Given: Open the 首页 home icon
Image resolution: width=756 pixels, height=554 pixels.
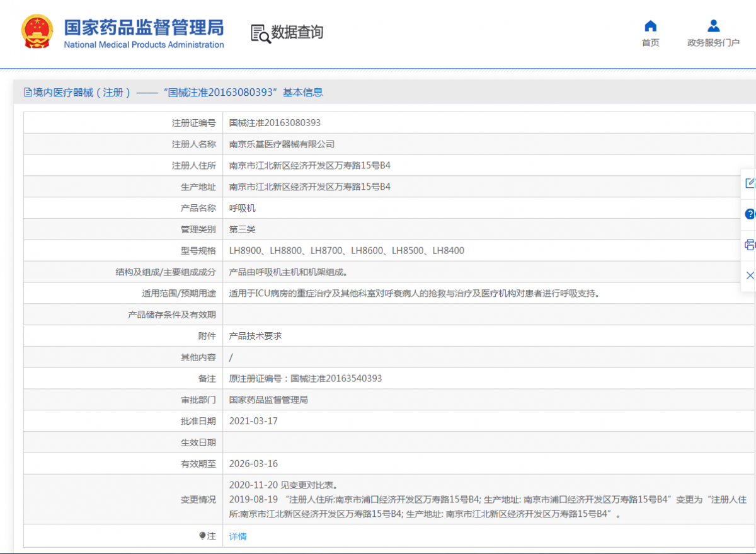Looking at the screenshot, I should pos(651,26).
